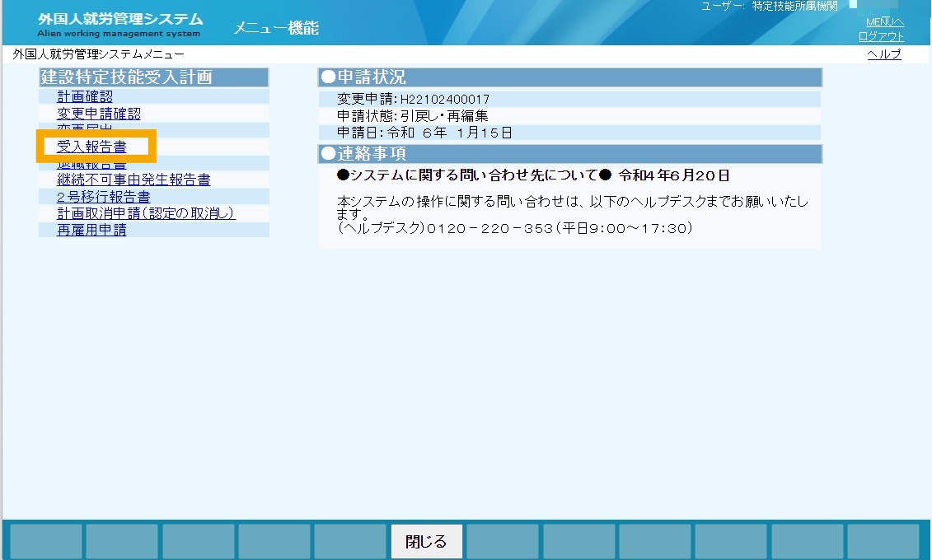Open the 継続不可事由発生報告書 link
The height and width of the screenshot is (560, 932).
133,180
